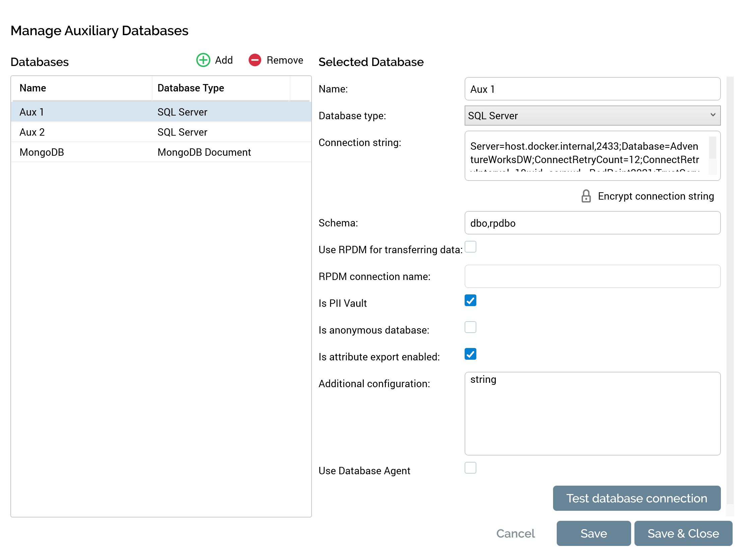Click Save & Close button
Image resolution: width=745 pixels, height=560 pixels.
pyautogui.click(x=683, y=534)
